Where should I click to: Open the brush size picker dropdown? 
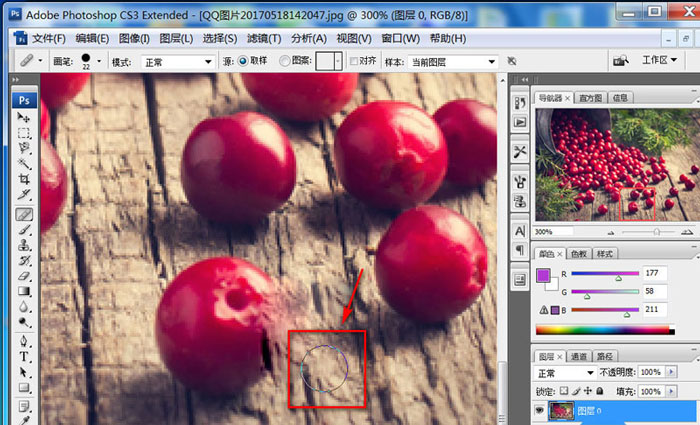[99, 61]
